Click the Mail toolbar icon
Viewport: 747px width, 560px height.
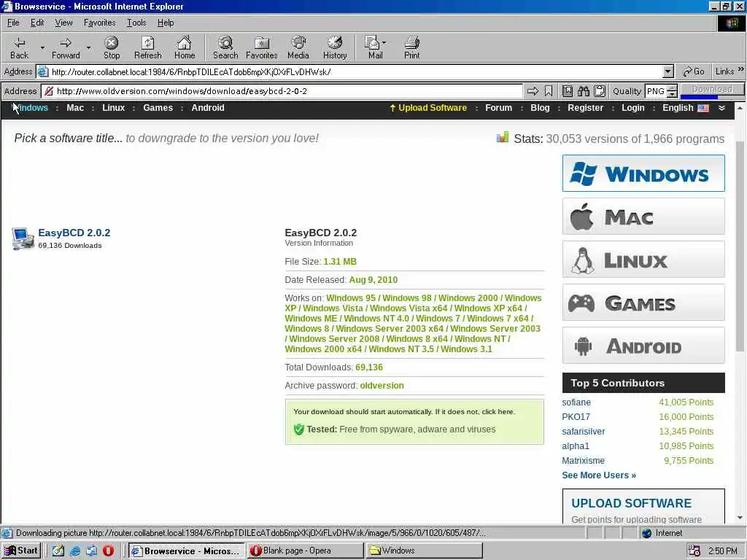[x=376, y=47]
